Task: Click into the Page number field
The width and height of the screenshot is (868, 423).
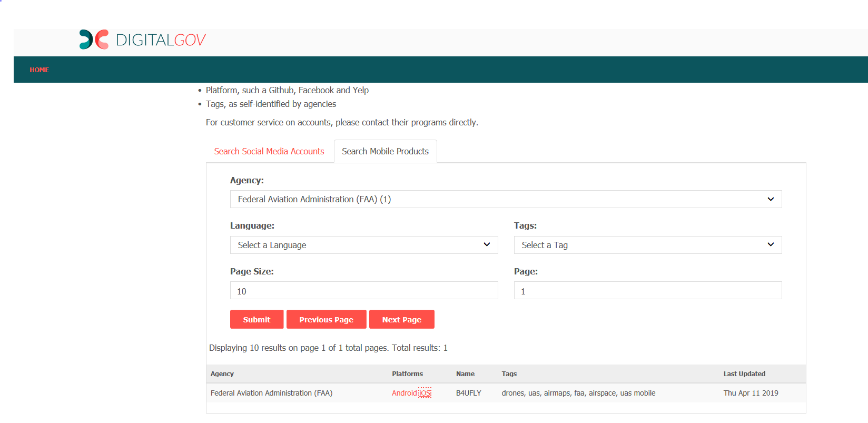Action: (x=647, y=291)
